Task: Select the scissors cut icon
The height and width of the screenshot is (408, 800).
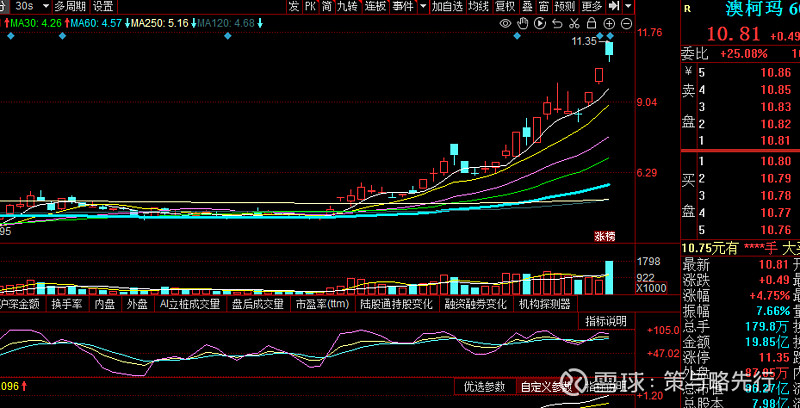Action: click(573, 22)
